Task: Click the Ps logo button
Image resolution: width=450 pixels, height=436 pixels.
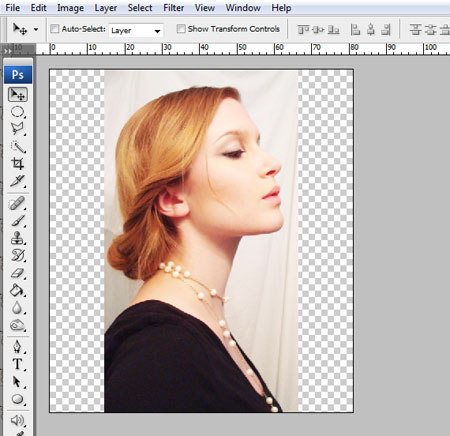Action: click(x=18, y=74)
